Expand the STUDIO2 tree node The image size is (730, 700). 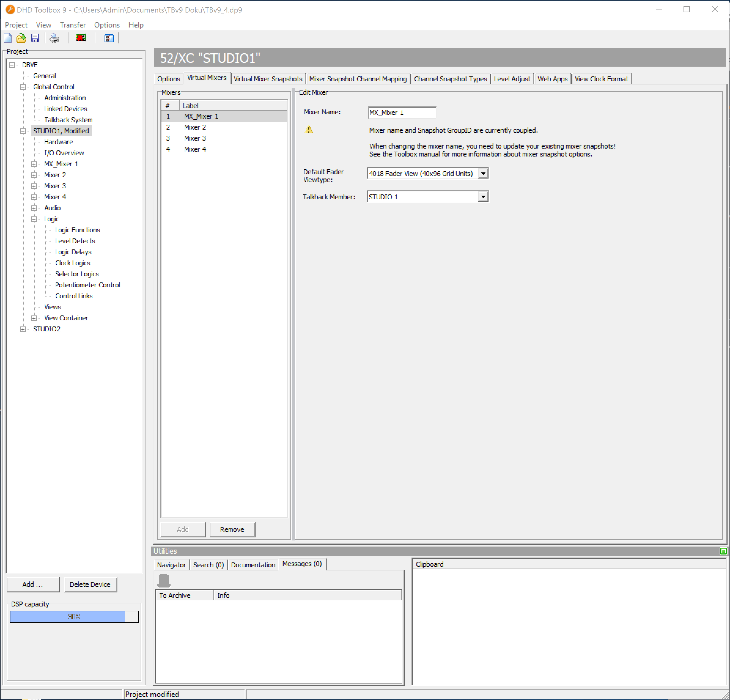coord(23,329)
